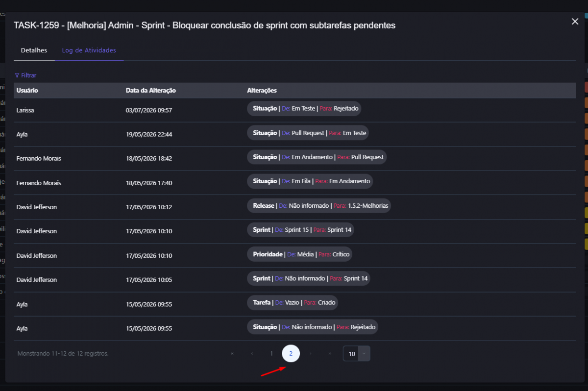Switch to the Detalhes tab
The height and width of the screenshot is (391, 588).
pos(34,50)
